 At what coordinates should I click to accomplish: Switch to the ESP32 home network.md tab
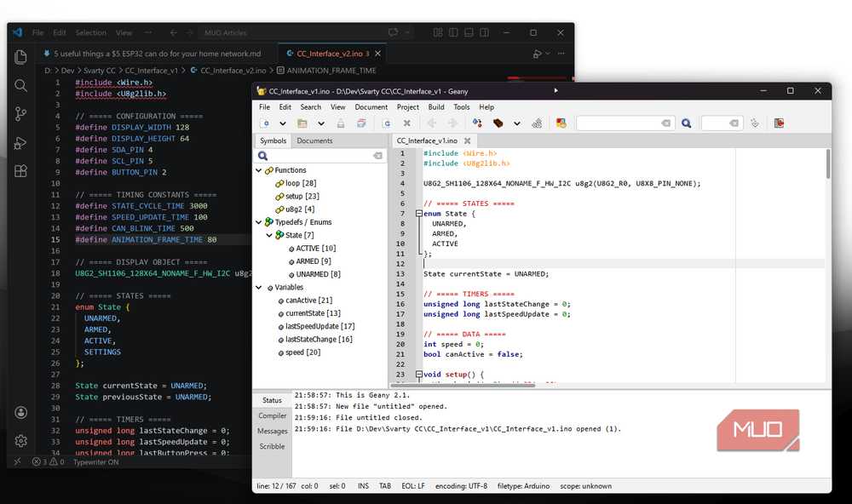[152, 54]
